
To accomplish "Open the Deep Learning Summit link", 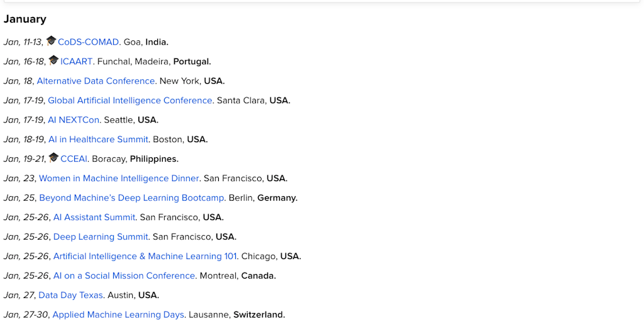I will click(x=101, y=237).
